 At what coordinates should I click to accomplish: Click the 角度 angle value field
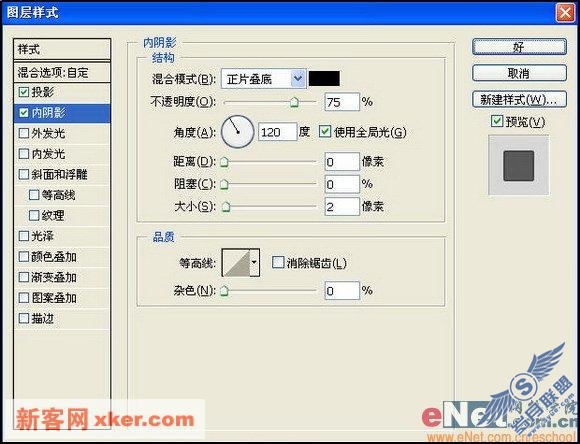click(277, 132)
